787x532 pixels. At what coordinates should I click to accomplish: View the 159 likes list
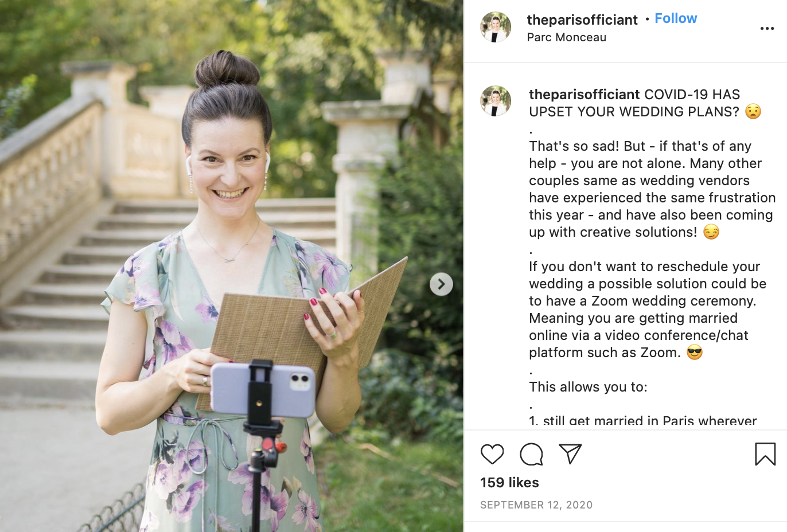(509, 483)
